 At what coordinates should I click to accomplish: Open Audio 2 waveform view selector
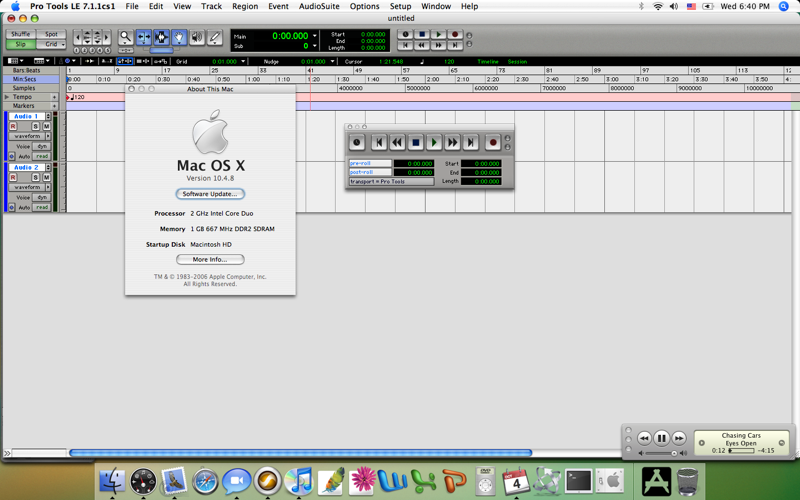pyautogui.click(x=30, y=187)
